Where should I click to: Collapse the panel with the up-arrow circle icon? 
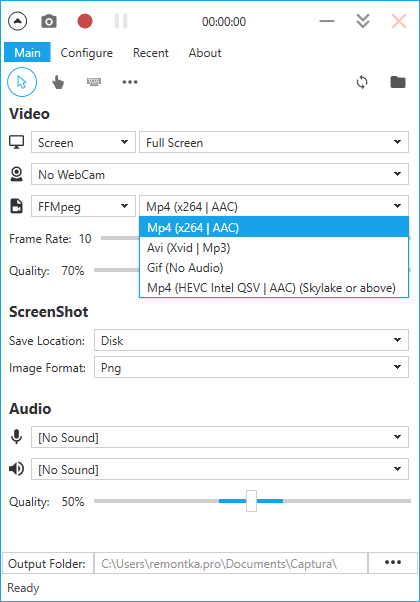tap(17, 22)
